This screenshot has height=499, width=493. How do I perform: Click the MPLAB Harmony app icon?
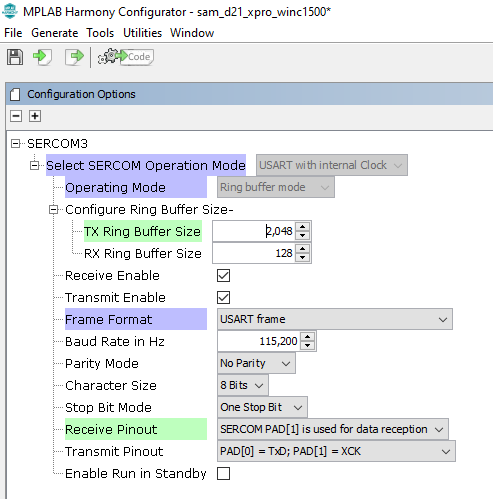click(10, 11)
